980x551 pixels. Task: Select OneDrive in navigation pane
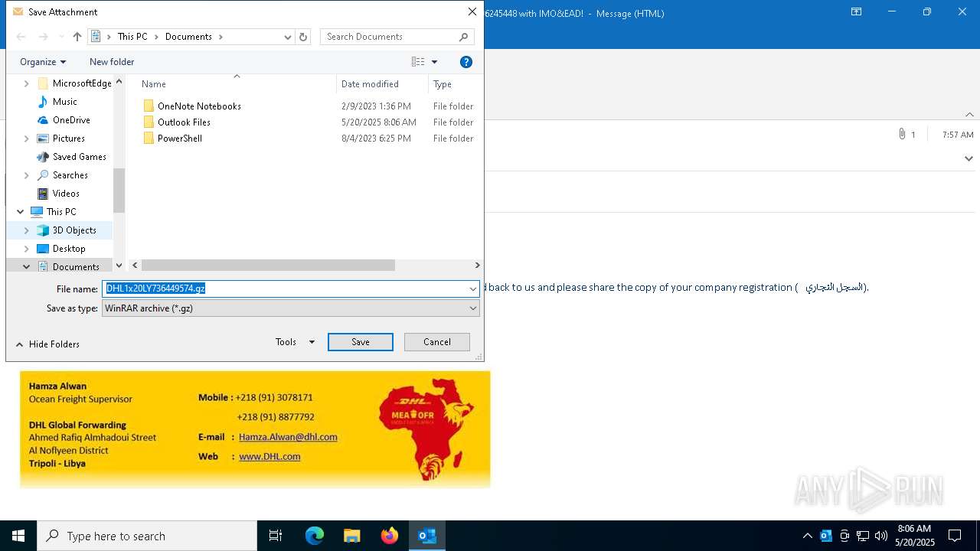coord(64,120)
